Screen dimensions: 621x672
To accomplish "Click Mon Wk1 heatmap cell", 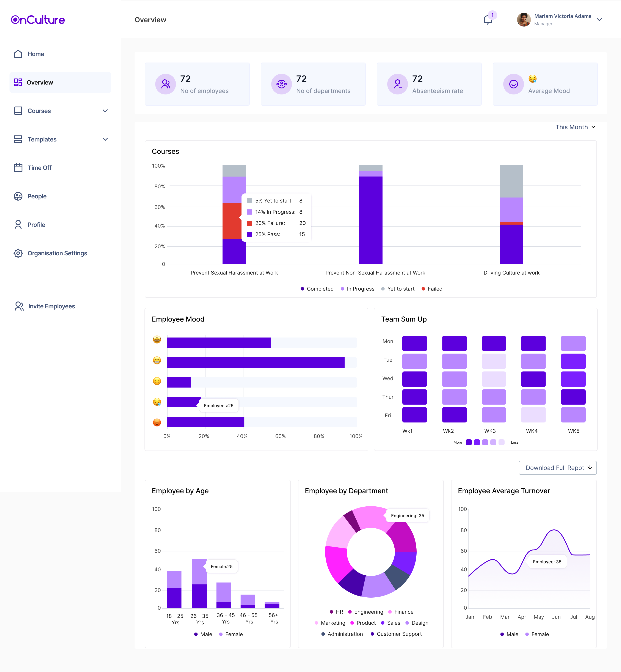I will [x=414, y=343].
